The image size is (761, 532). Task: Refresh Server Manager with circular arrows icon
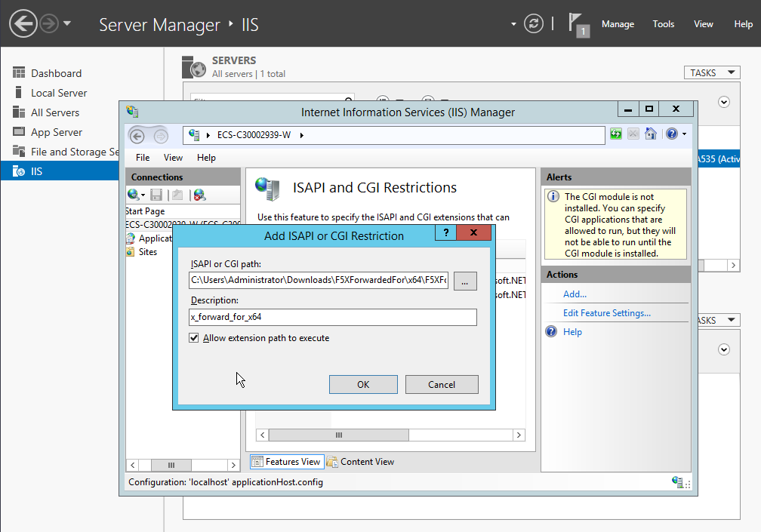point(533,23)
